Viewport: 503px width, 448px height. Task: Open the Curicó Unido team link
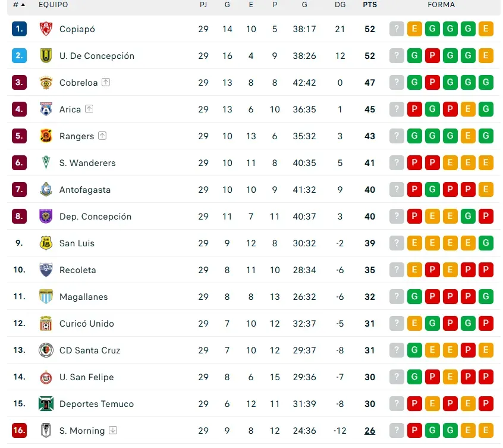click(x=87, y=324)
